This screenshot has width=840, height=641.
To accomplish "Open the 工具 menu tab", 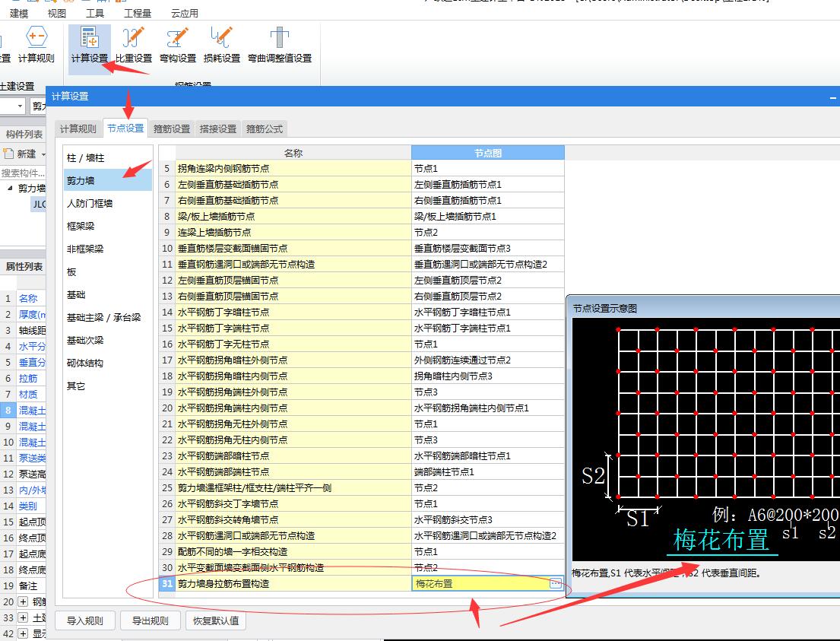I will pos(95,14).
